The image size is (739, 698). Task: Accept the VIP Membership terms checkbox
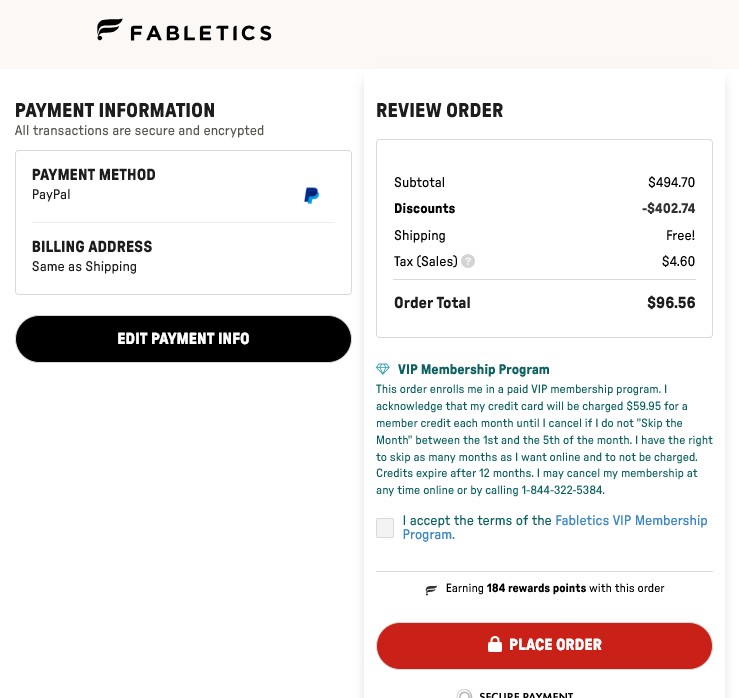(385, 528)
